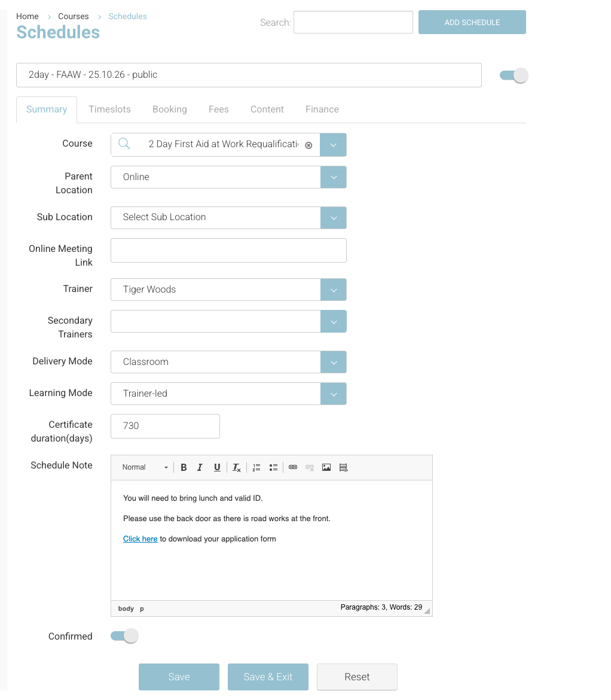Click the Add Schedule button
This screenshot has width=611, height=700.
[x=472, y=22]
